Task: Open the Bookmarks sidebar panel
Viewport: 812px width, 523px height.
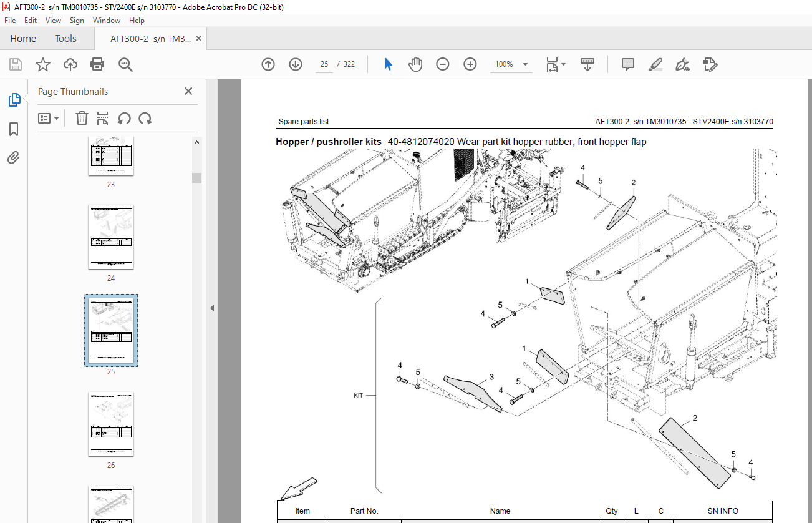Action: tap(14, 129)
